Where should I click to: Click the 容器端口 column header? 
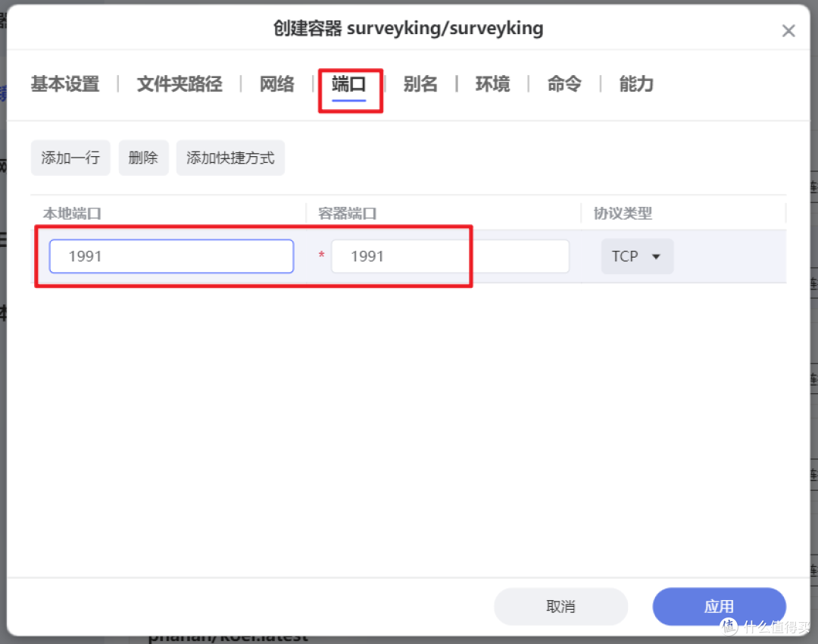tap(345, 213)
